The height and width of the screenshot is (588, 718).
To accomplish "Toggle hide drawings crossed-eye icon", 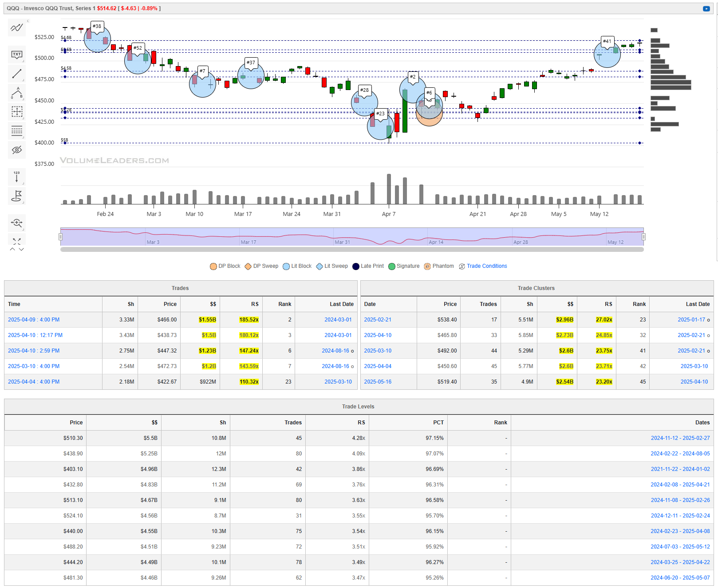I will (17, 150).
